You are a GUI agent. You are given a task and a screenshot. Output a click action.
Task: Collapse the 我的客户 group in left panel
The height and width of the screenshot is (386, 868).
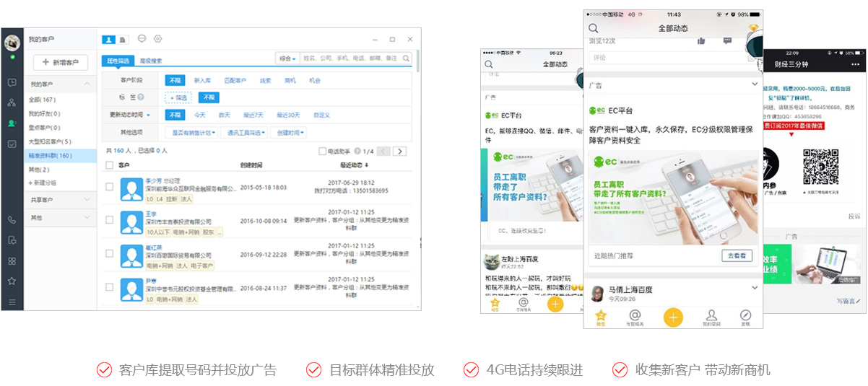pos(87,84)
